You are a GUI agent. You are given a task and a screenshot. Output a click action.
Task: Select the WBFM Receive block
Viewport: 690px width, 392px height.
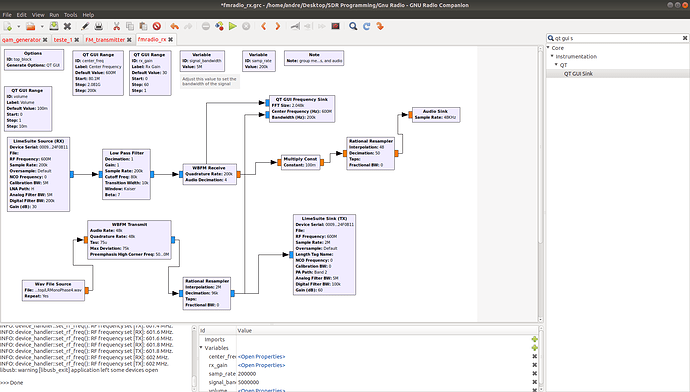[x=209, y=174]
